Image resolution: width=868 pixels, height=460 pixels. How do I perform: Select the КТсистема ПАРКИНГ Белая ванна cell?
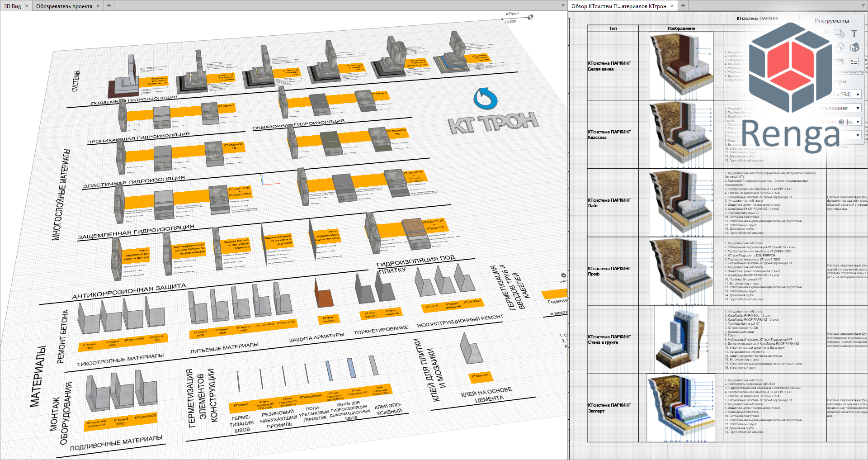pyautogui.click(x=613, y=66)
